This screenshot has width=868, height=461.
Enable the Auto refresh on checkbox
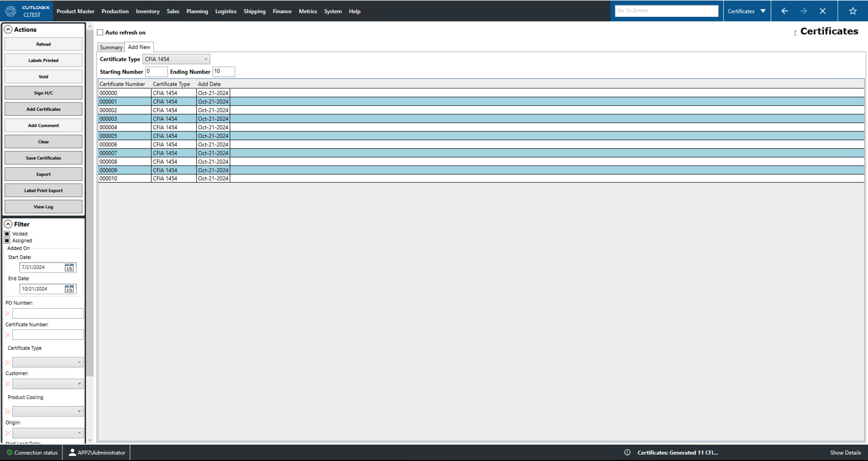tap(100, 32)
